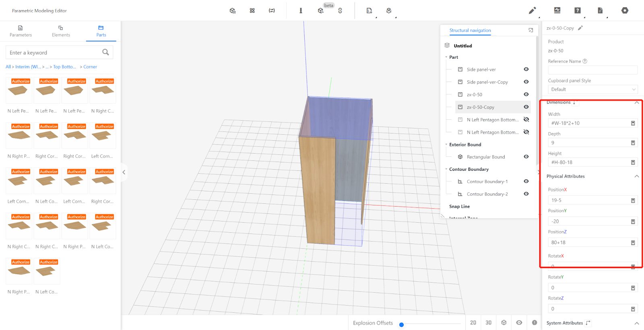The height and width of the screenshot is (330, 644).
Task: Click the pencil edit icon in top toolbar
Action: (x=532, y=10)
